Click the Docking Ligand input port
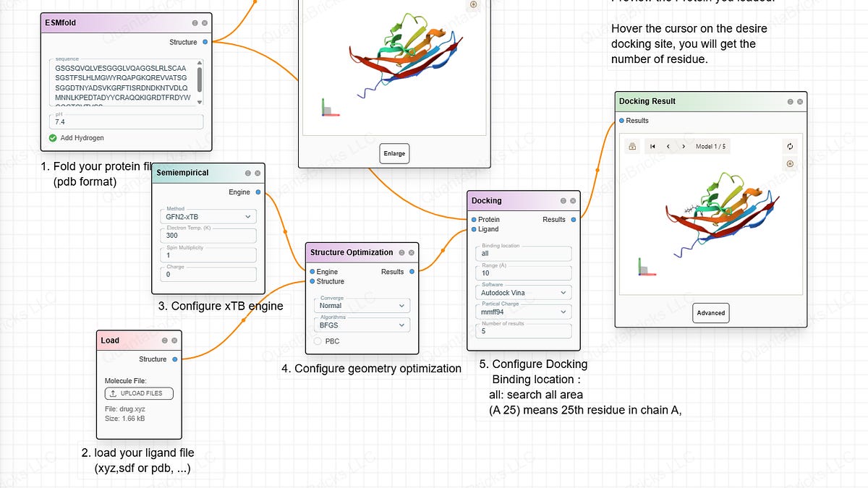Screen dimensions: 868x488 click(x=474, y=229)
